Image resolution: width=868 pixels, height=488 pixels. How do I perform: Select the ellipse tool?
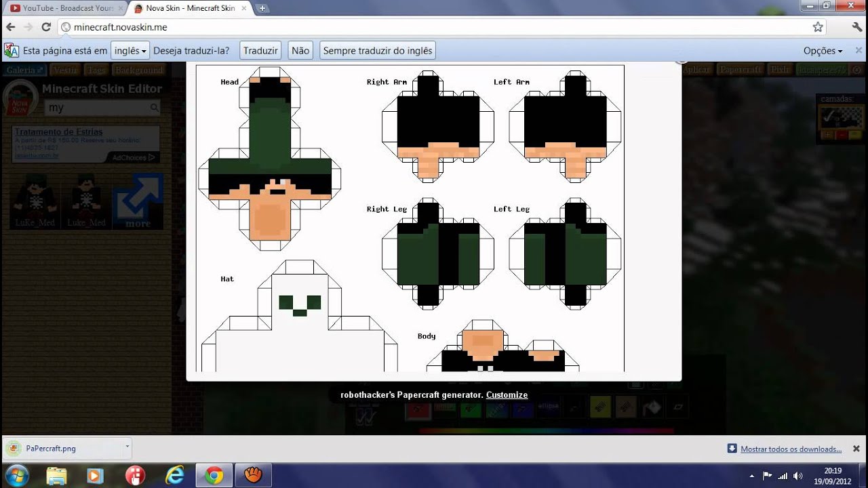(549, 407)
